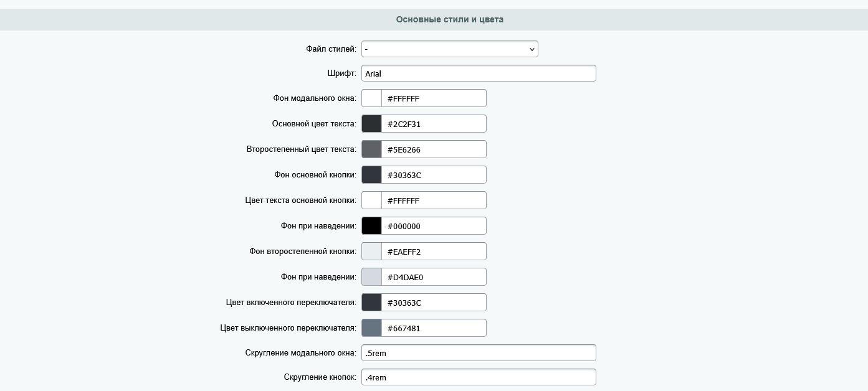Select the 'Шрифт' field containing Arial

point(479,73)
